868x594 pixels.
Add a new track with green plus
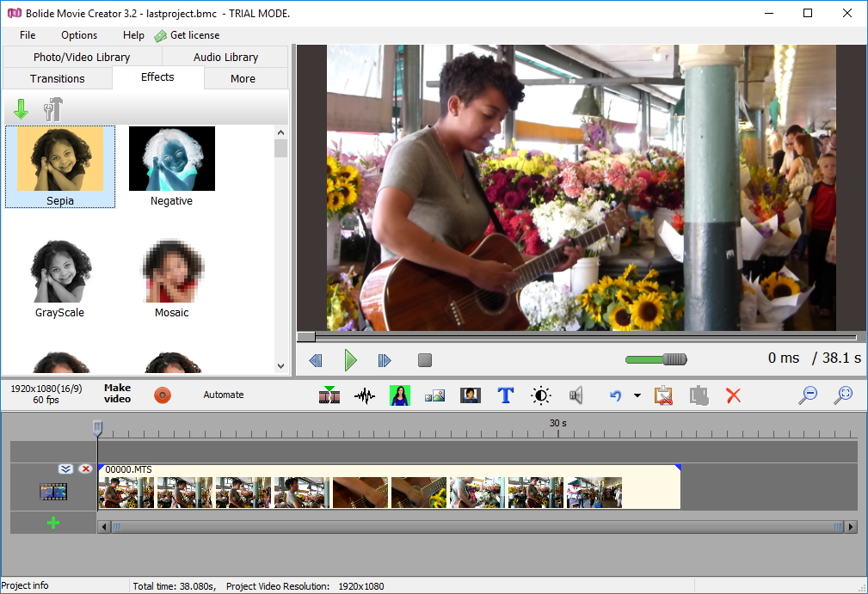click(53, 523)
